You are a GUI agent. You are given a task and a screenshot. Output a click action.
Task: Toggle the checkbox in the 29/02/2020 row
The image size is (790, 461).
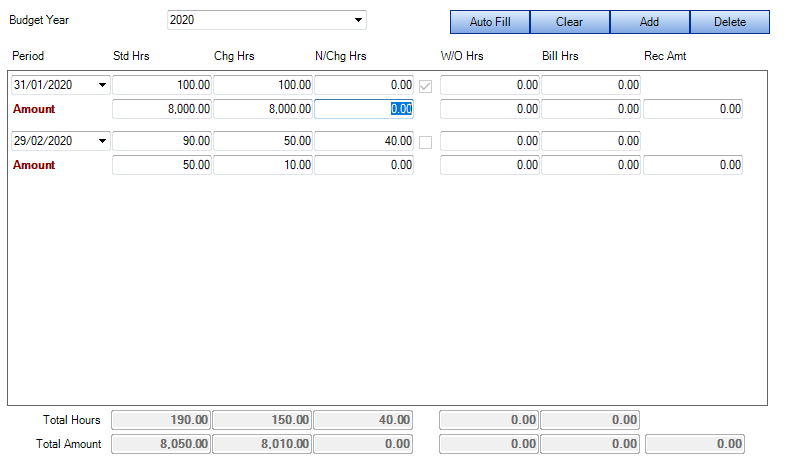[x=425, y=143]
